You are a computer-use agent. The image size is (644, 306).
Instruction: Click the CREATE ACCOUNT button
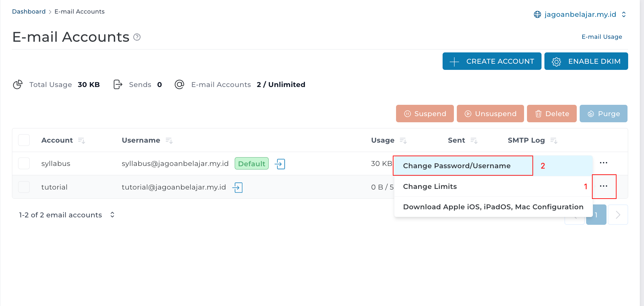pos(492,61)
